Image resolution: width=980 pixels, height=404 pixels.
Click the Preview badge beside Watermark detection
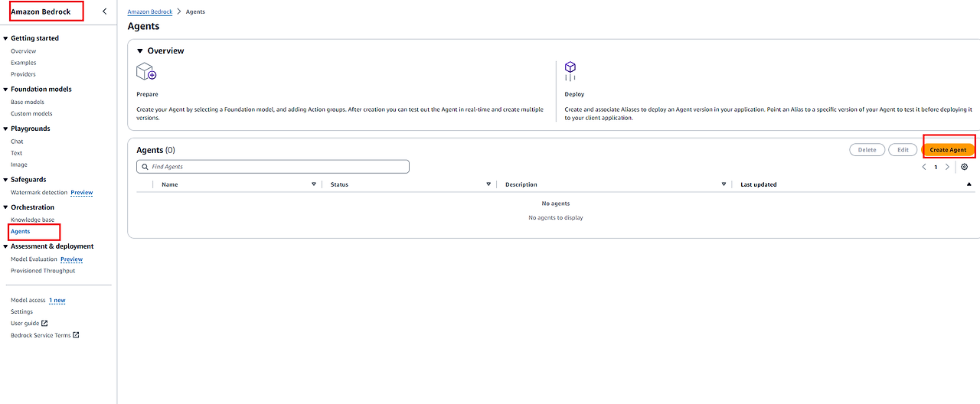pos(82,193)
